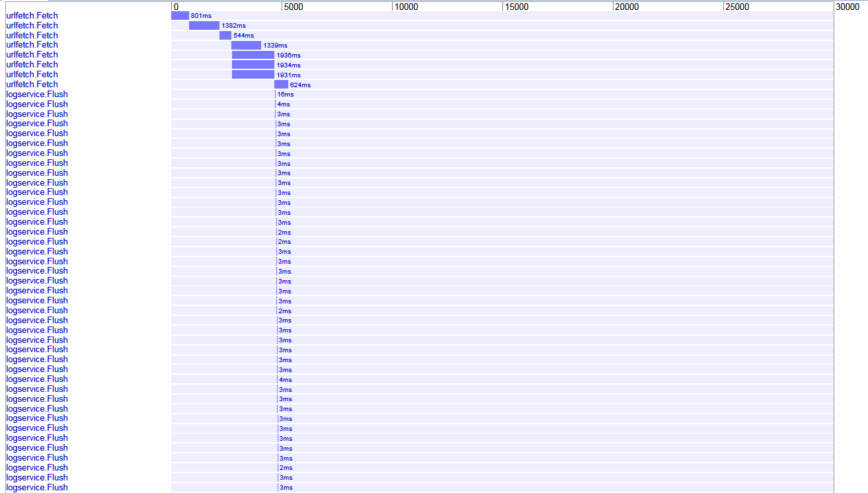Open the urlfetch.Fetch link for the 1339ms call
Image resolution: width=868 pixels, height=493 pixels.
click(32, 45)
